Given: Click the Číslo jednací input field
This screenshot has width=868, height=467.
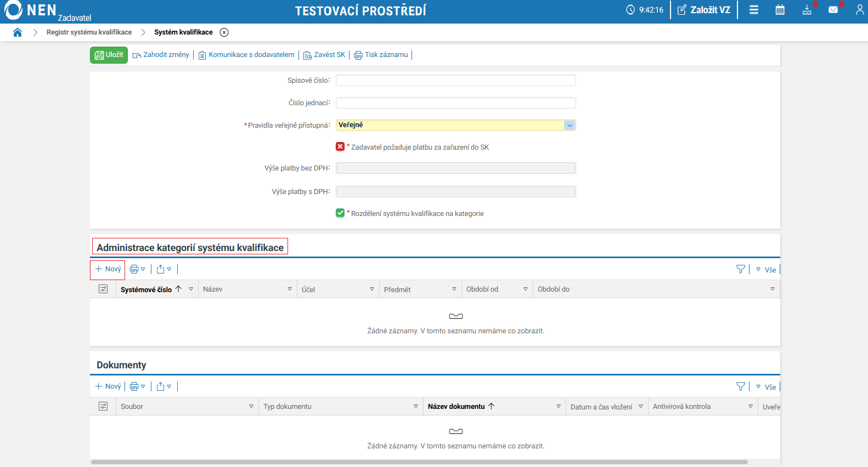Looking at the screenshot, I should point(455,103).
